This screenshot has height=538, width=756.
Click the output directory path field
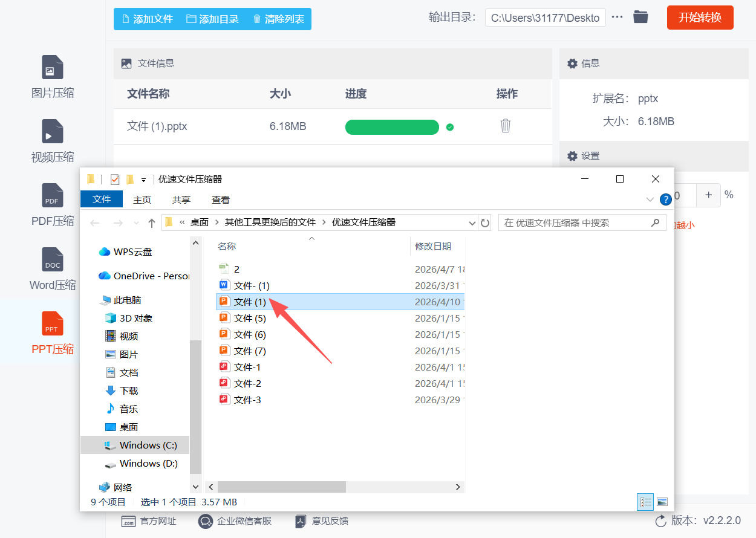click(x=545, y=18)
